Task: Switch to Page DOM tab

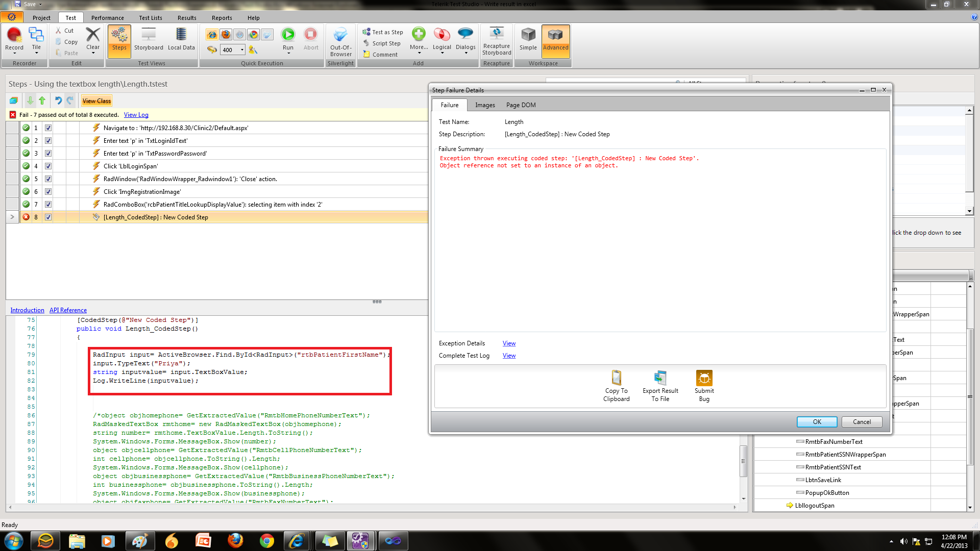Action: (x=521, y=105)
